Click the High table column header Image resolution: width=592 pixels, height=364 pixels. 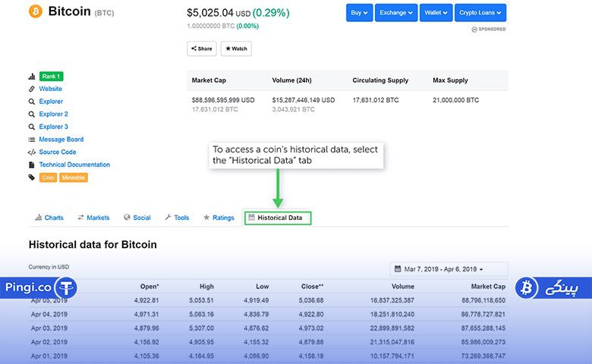[206, 287]
